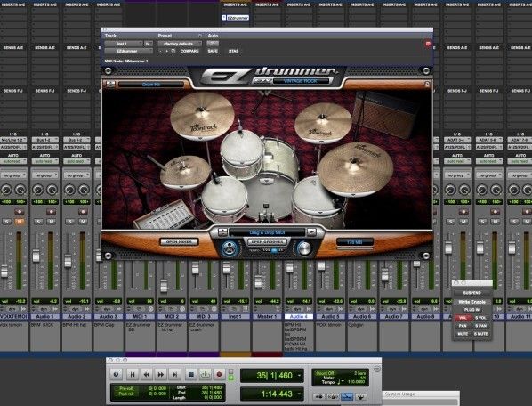This screenshot has height=406, width=532.
Task: Click the blue velocity knob in EZdrummer
Action: (x=230, y=248)
